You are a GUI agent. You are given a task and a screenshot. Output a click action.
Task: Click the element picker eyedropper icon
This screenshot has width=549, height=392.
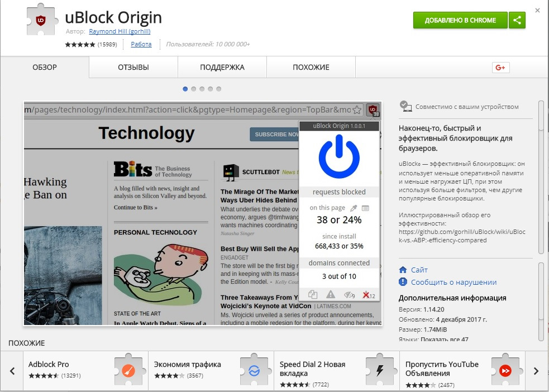pyautogui.click(x=354, y=208)
